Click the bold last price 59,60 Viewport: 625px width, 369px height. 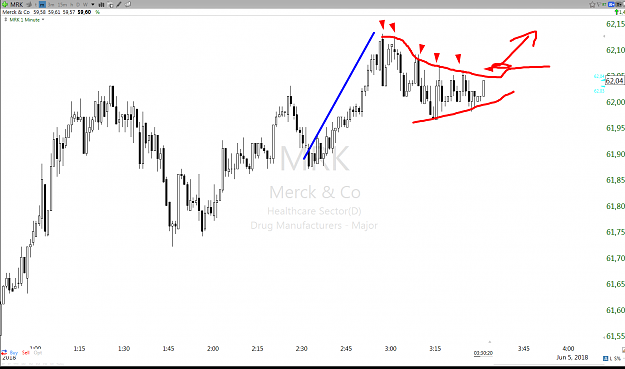84,12
